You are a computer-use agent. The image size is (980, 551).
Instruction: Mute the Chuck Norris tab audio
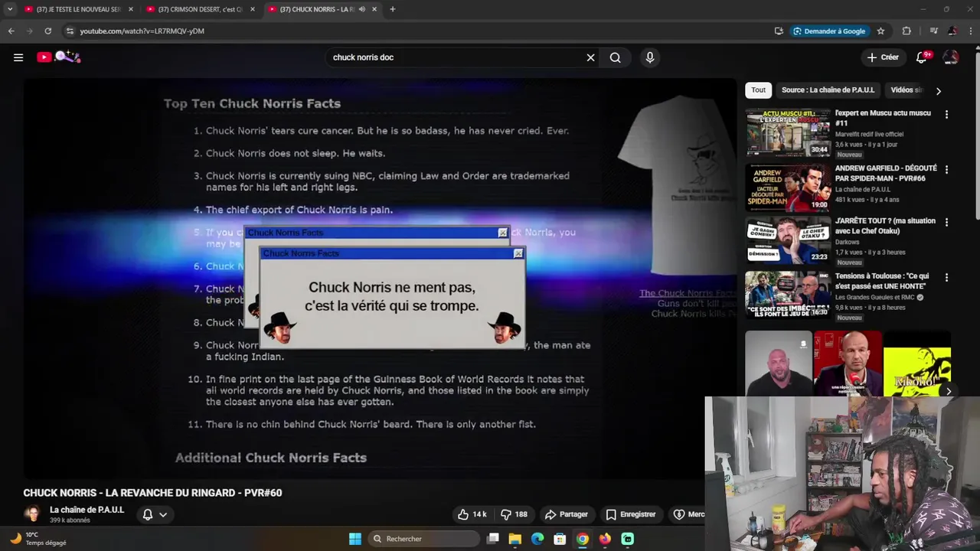tap(362, 9)
